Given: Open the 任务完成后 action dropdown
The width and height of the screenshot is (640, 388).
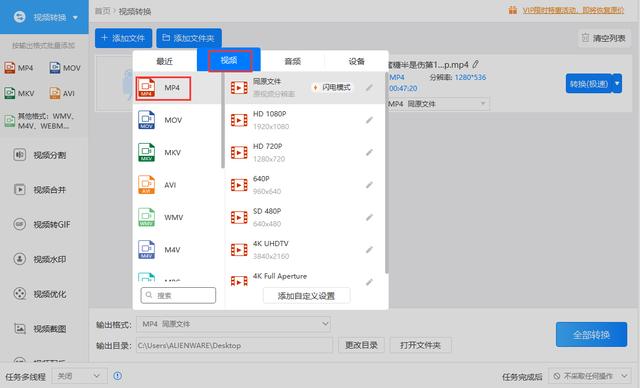Looking at the screenshot, I should [590, 376].
